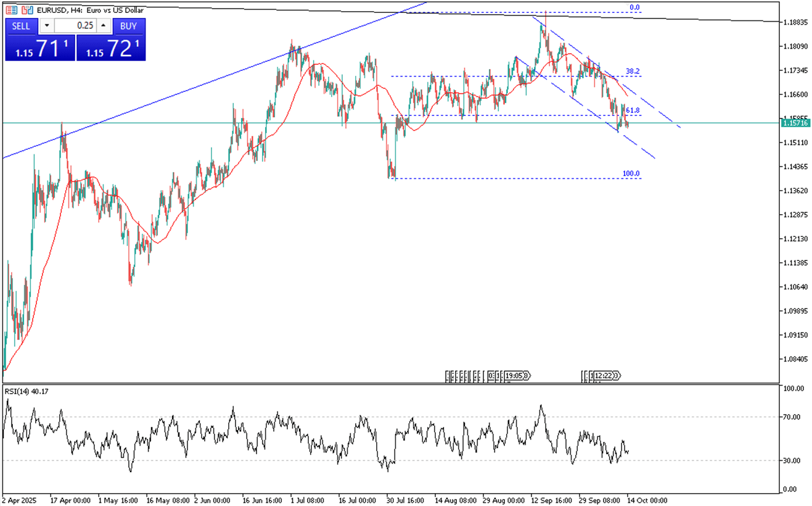
Task: Click the SELL button
Action: click(x=21, y=26)
